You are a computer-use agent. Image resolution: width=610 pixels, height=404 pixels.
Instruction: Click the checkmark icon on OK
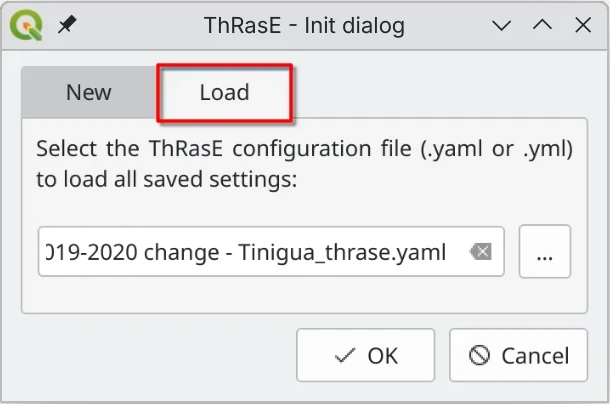coord(346,355)
